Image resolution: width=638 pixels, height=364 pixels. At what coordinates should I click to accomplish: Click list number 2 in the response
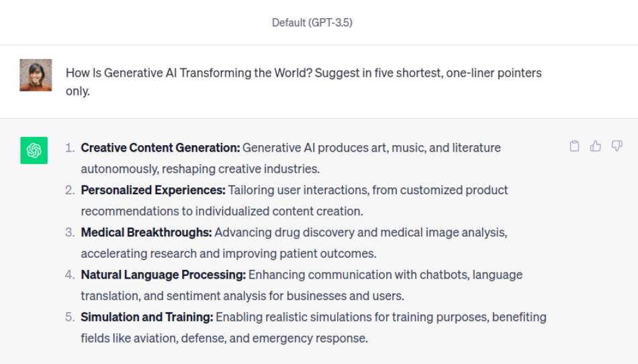[x=70, y=190]
